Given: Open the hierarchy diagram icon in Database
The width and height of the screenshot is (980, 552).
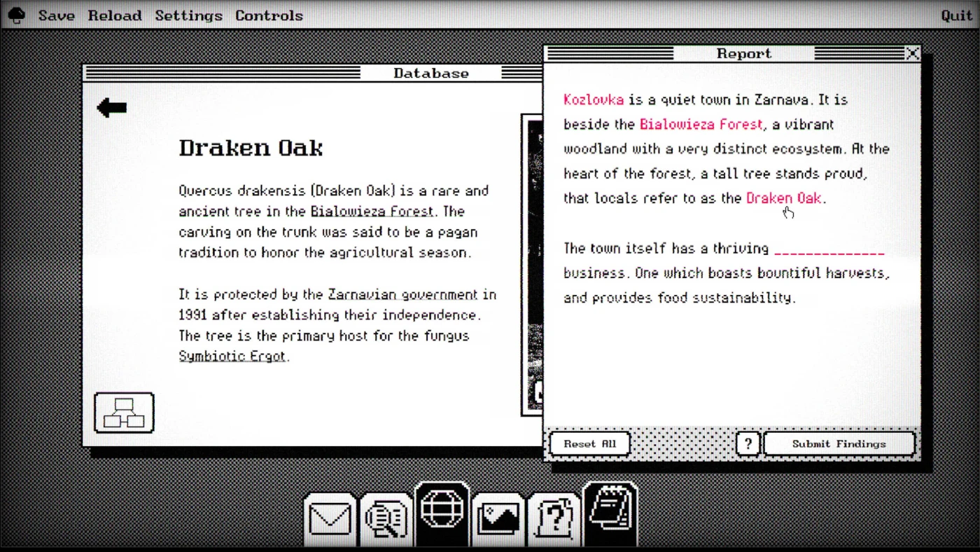Looking at the screenshot, I should pyautogui.click(x=124, y=413).
